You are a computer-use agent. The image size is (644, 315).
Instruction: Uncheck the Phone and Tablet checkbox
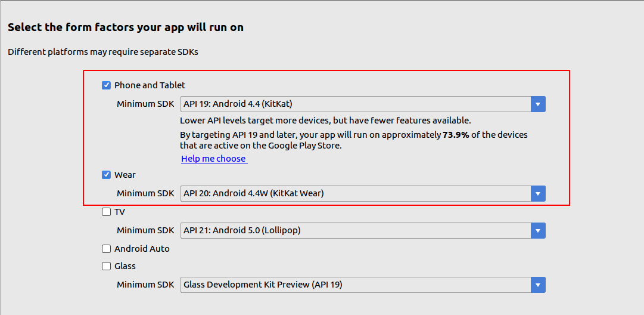[x=107, y=85]
